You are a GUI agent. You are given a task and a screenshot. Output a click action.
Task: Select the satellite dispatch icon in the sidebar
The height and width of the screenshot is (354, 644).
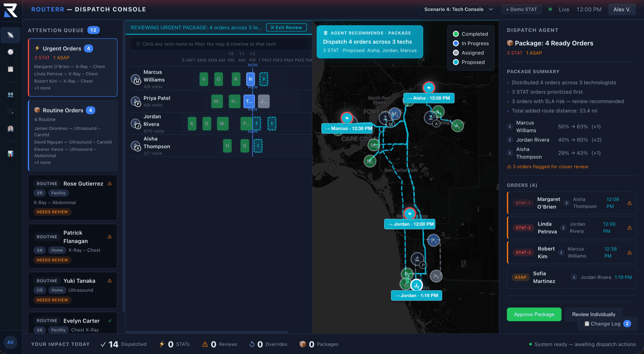tap(10, 35)
